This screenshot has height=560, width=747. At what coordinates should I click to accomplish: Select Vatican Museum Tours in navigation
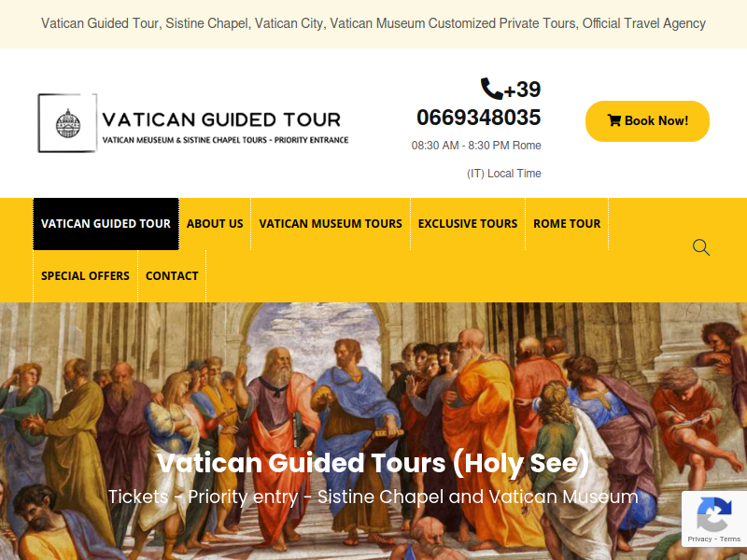coord(331,224)
